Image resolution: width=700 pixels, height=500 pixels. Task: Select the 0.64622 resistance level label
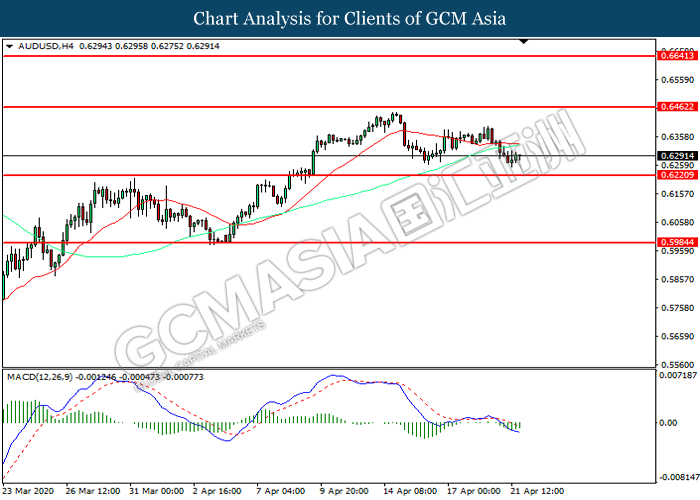click(677, 107)
